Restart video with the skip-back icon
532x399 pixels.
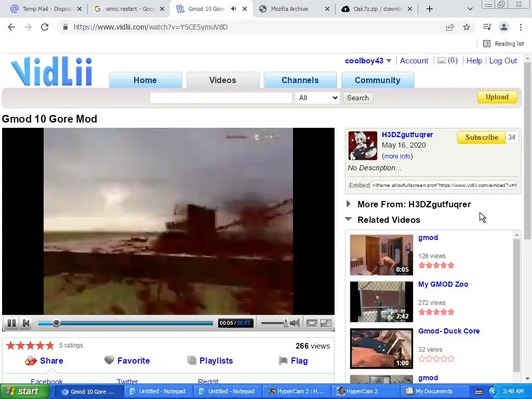pos(26,323)
